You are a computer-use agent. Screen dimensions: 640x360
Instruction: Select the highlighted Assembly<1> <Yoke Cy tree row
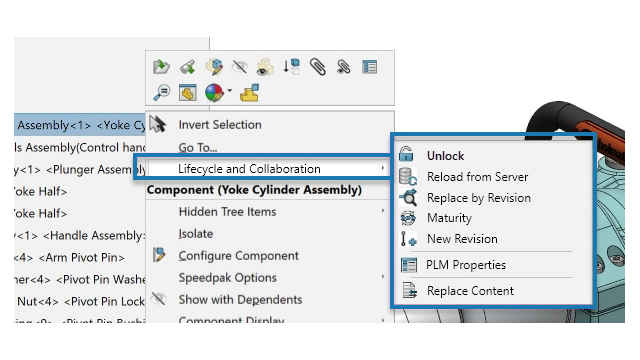click(80, 125)
